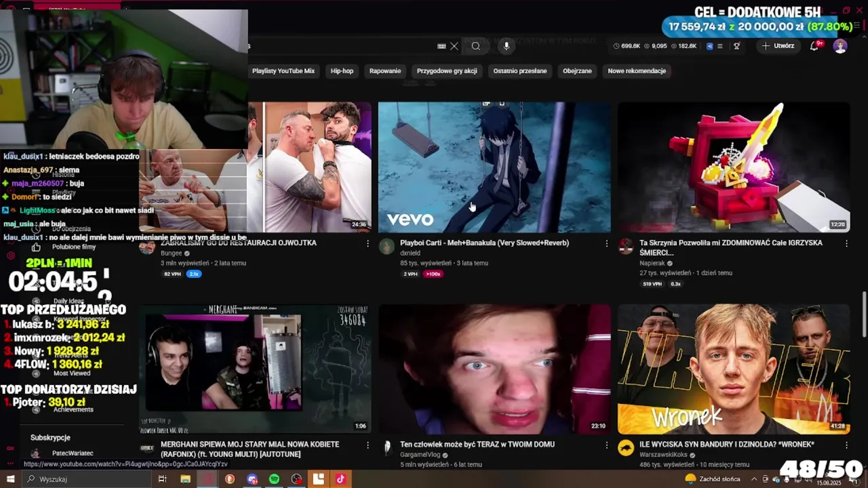Open the Bungee channel avatar
Viewport: 868px width, 488px height.
(147, 246)
